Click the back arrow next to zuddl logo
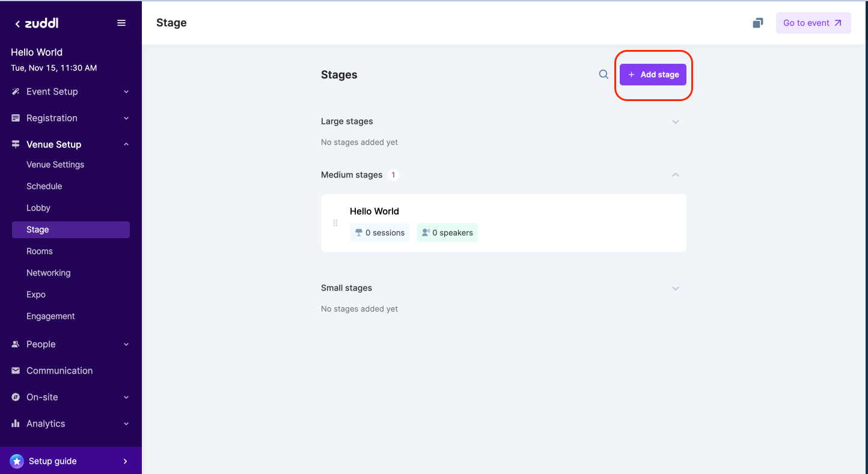 click(17, 24)
